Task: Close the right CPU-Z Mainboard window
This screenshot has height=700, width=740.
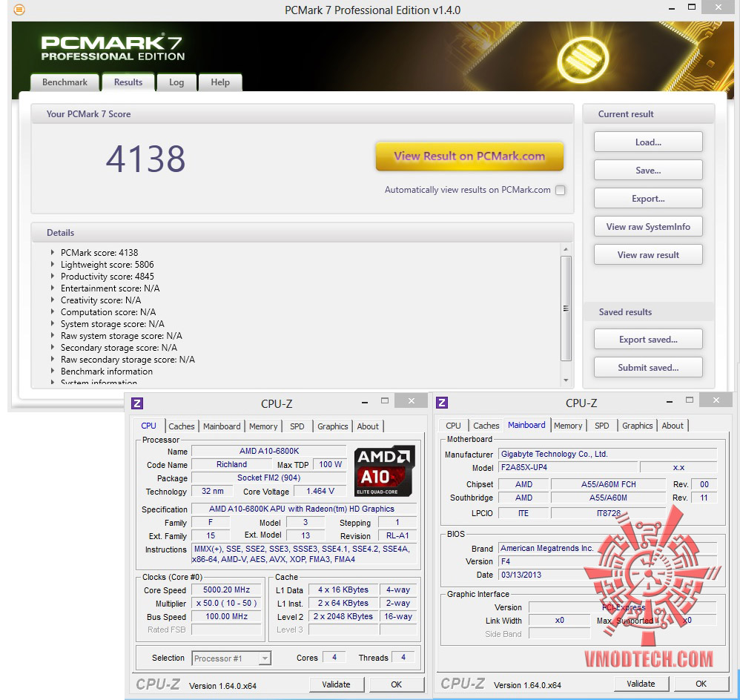Action: pyautogui.click(x=716, y=400)
